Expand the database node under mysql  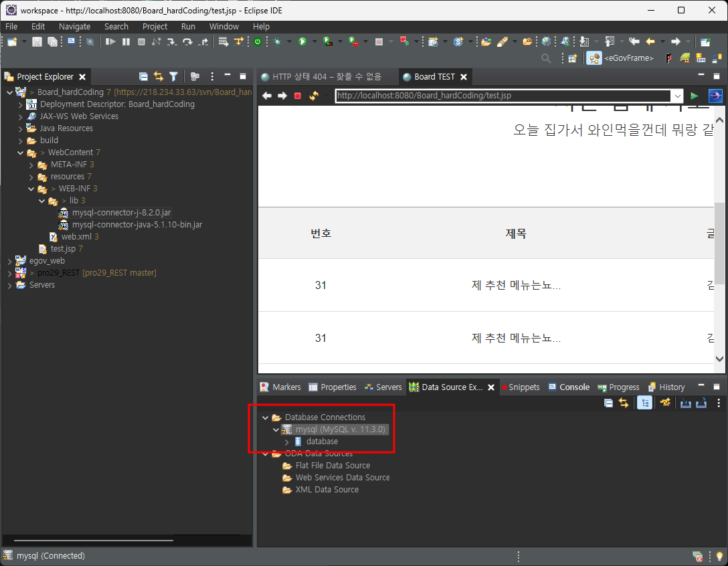click(x=287, y=442)
